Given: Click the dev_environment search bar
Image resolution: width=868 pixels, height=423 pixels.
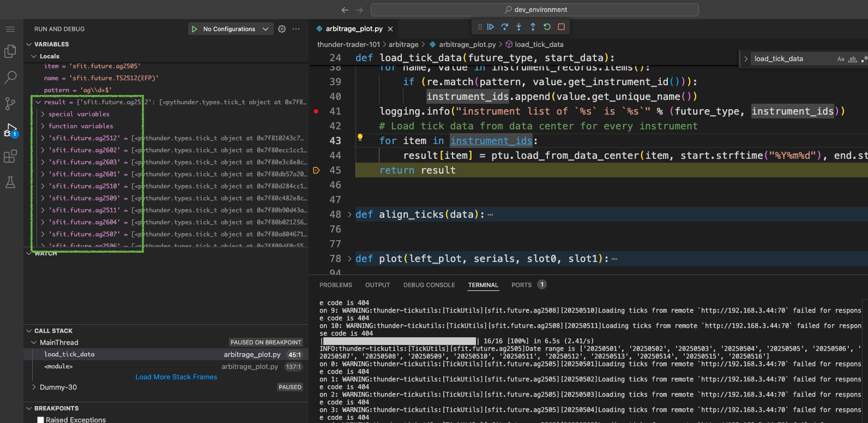Looking at the screenshot, I should pos(534,10).
